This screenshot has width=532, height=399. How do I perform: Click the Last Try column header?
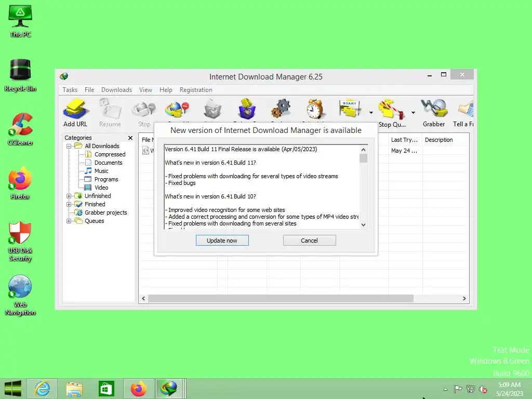coord(405,140)
